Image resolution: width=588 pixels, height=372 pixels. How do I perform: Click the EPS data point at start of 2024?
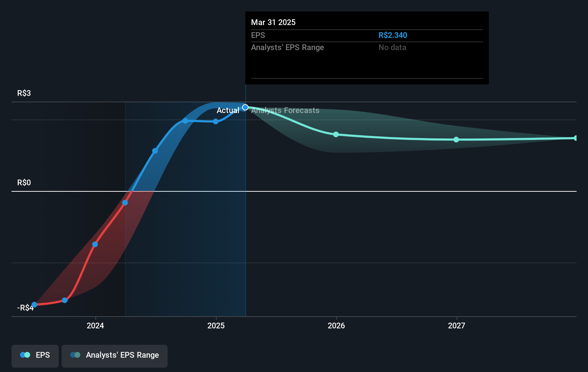95,244
